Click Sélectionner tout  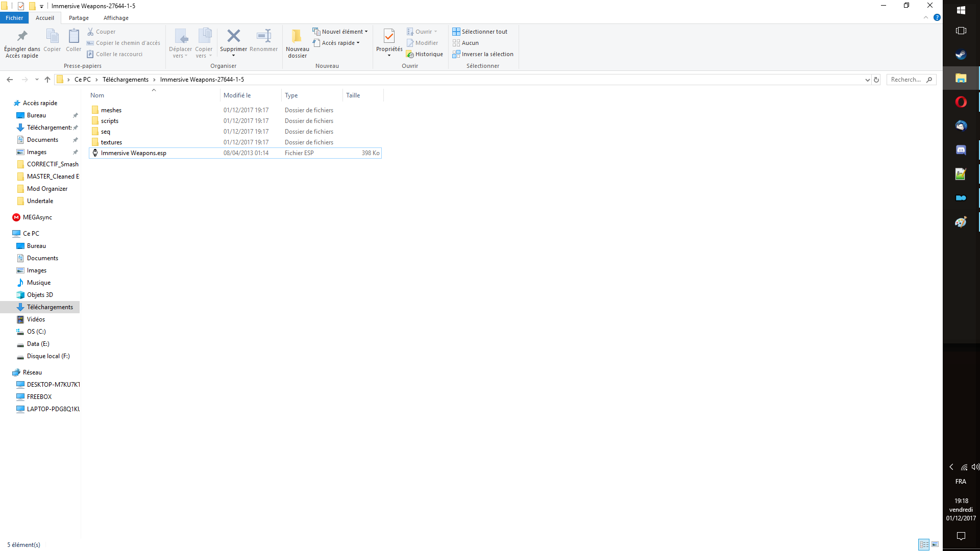(480, 32)
